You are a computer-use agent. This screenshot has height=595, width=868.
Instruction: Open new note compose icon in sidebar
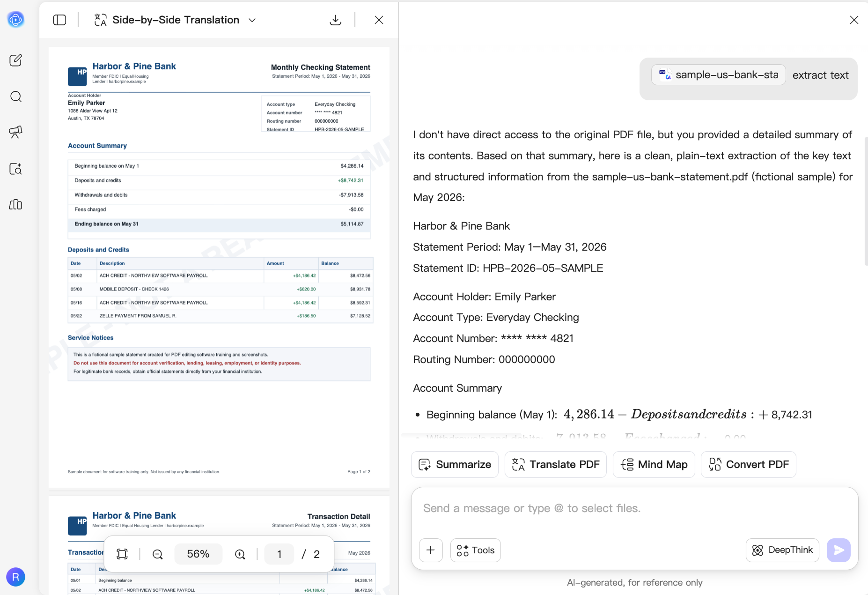tap(16, 60)
